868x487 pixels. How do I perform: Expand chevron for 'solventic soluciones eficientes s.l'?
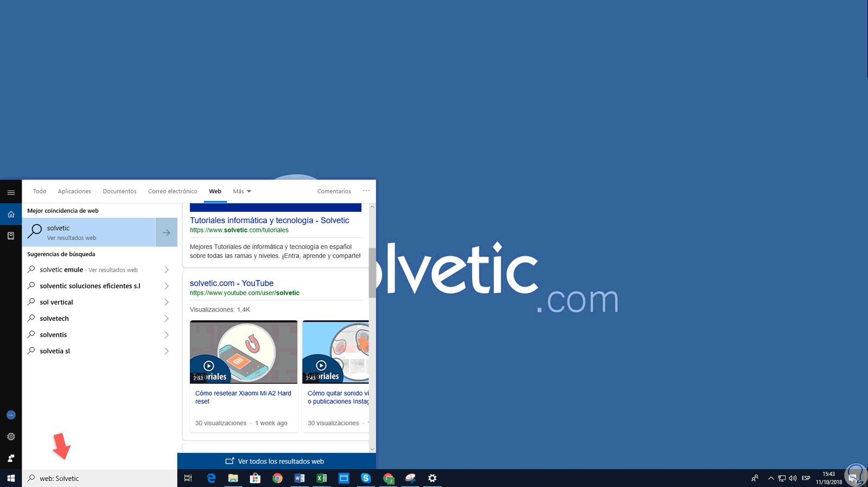[167, 286]
